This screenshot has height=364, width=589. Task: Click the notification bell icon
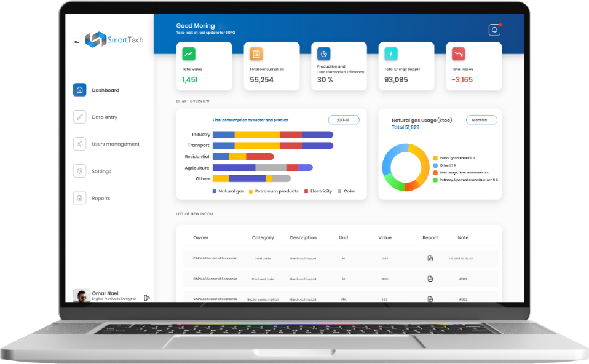pos(494,30)
